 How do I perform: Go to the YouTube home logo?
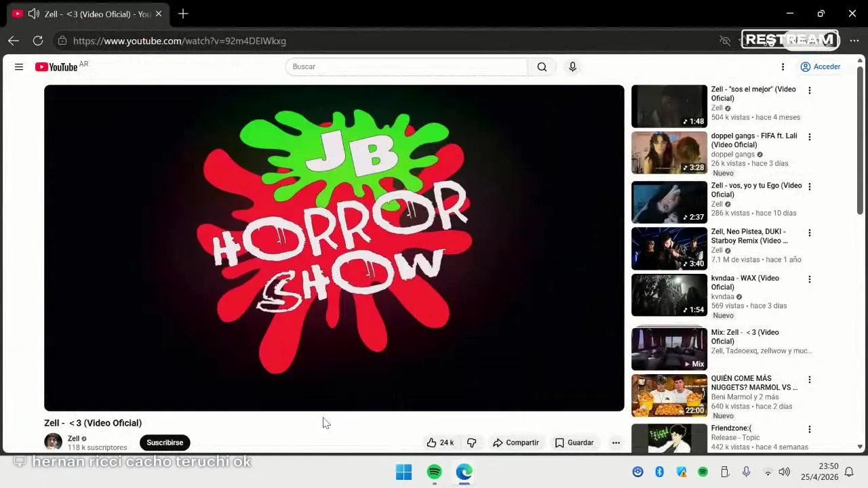(56, 66)
